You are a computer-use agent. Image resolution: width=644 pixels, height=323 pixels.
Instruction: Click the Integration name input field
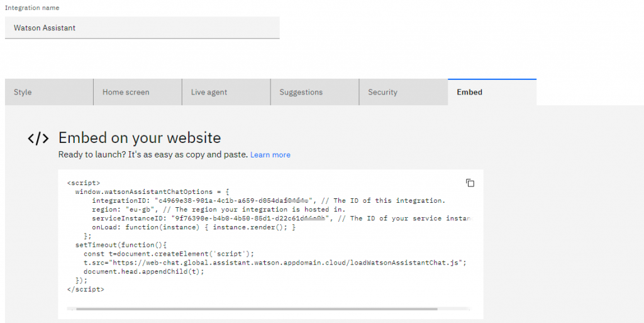142,28
